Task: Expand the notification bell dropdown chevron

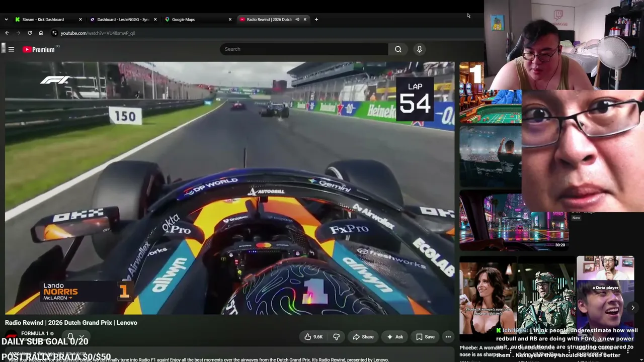Action: click(x=82, y=337)
